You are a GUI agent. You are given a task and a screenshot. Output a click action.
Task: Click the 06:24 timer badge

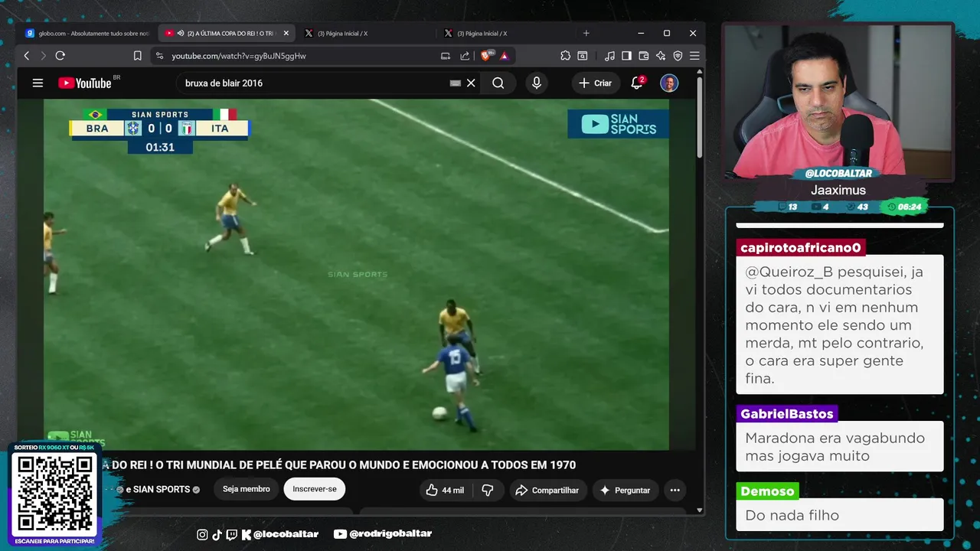(x=904, y=207)
